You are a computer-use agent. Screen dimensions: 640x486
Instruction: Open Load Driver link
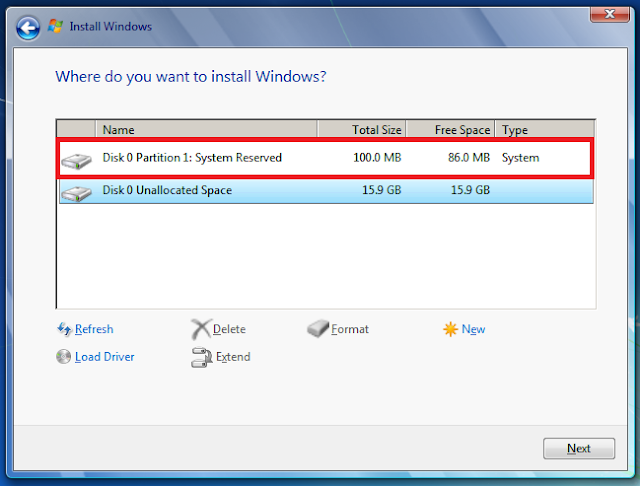(x=104, y=357)
